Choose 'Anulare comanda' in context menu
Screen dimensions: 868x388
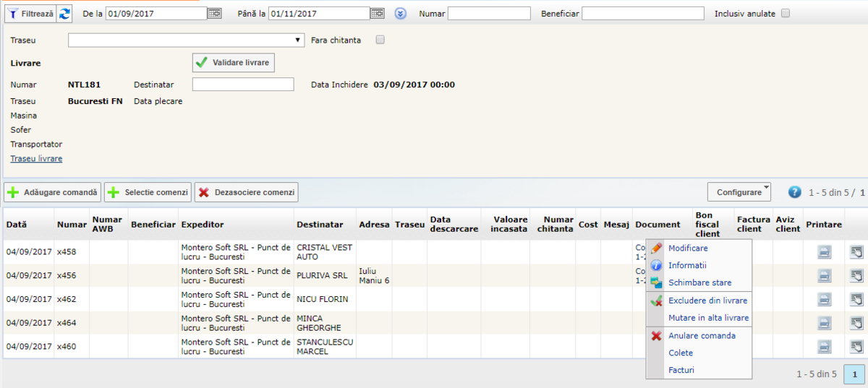[x=702, y=335]
